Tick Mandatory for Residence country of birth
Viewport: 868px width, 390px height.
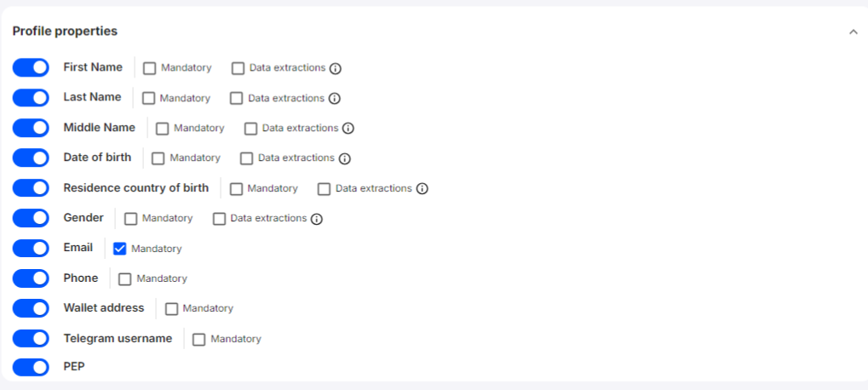(236, 189)
